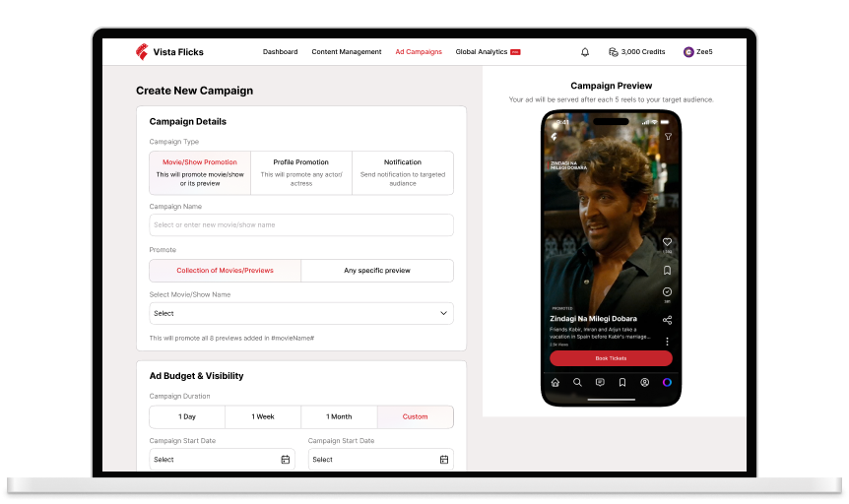Open the three-dot more menu in preview
Screen dimensions: 849x504
click(667, 341)
